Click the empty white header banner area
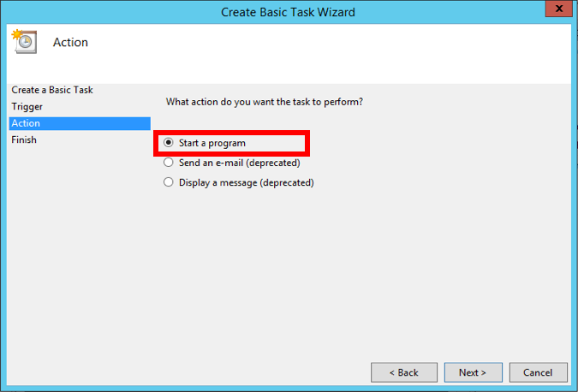Viewport: 578px width, 392px height. (343, 51)
